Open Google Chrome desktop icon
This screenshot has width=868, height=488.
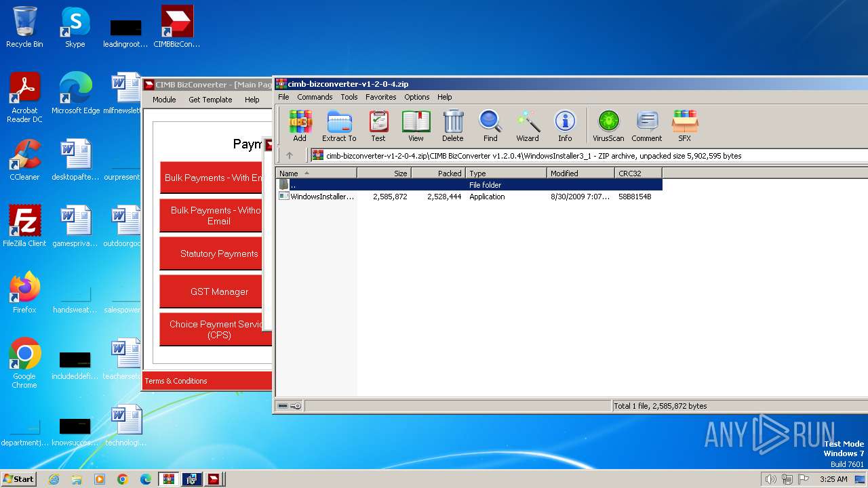[x=24, y=363]
